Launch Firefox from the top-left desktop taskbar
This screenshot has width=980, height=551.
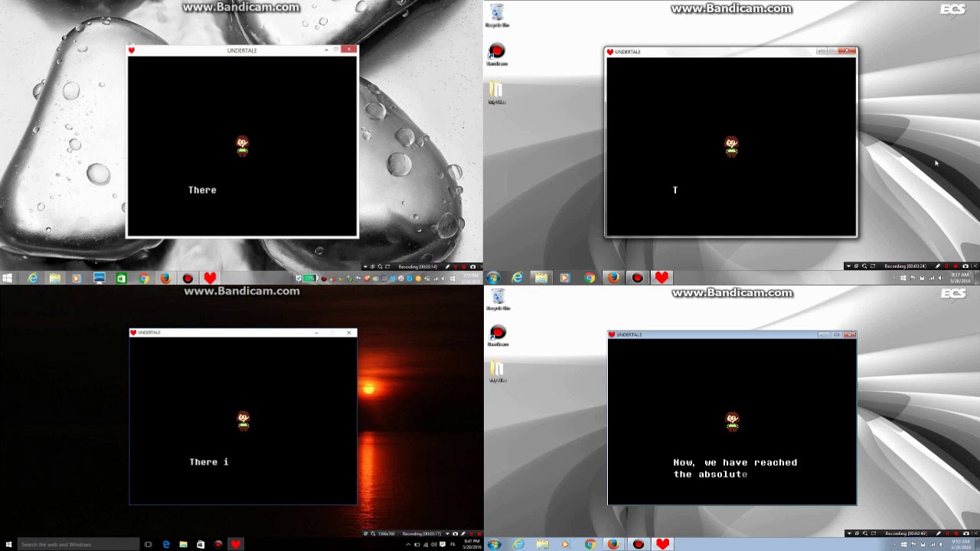(x=165, y=279)
